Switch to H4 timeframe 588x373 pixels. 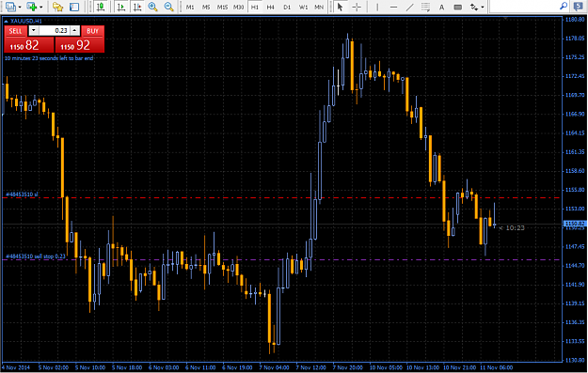tap(271, 8)
